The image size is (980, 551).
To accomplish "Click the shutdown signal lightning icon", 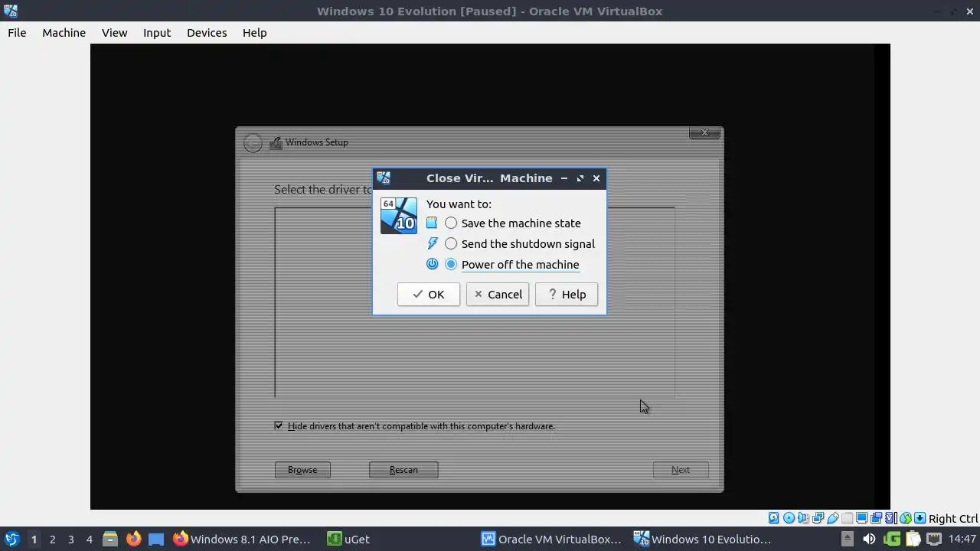I will click(432, 243).
